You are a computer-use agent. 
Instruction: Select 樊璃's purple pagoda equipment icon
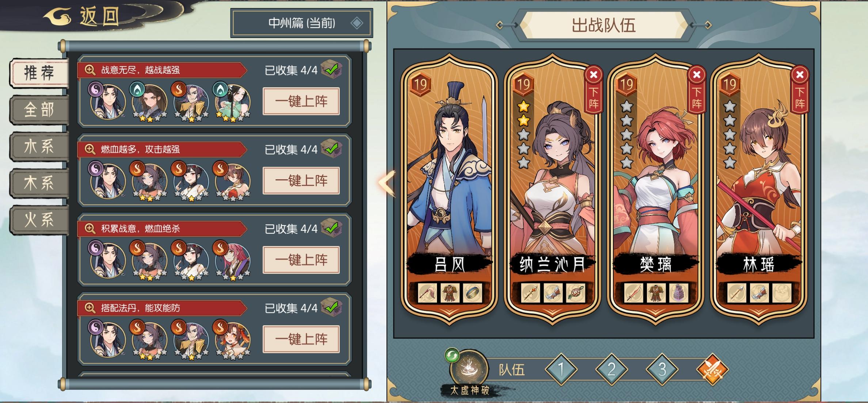click(679, 293)
